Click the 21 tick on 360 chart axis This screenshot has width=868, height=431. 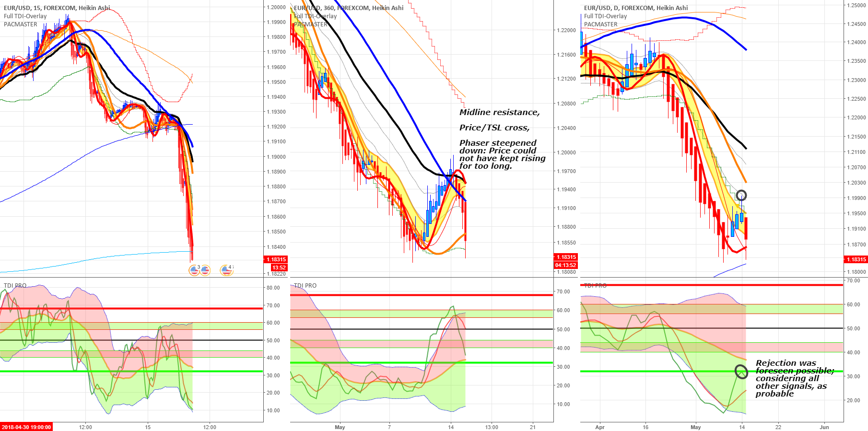(533, 427)
